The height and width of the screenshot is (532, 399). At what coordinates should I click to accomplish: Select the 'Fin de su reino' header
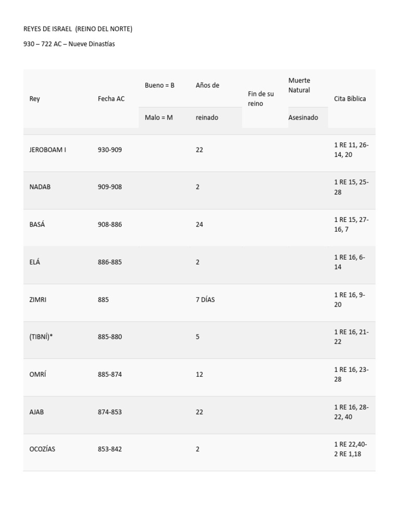(x=261, y=99)
